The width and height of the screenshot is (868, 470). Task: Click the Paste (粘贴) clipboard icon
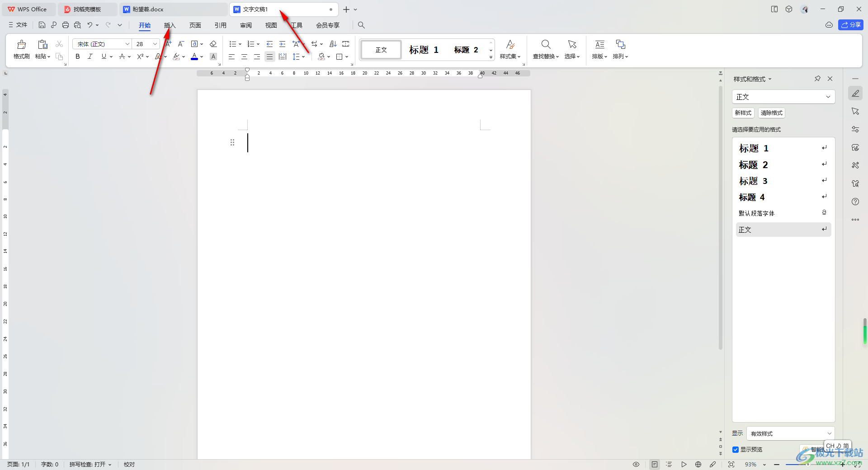(x=42, y=44)
